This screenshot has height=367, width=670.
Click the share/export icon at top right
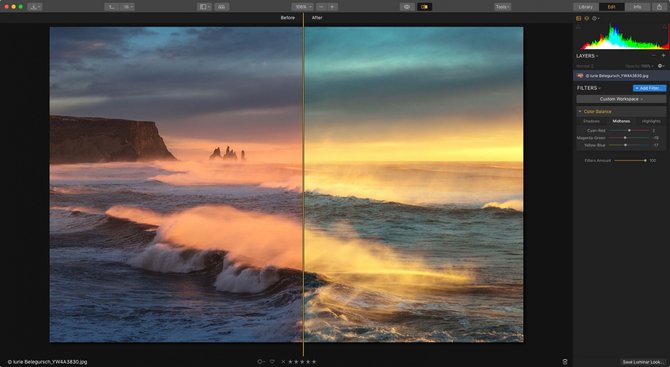pos(659,7)
